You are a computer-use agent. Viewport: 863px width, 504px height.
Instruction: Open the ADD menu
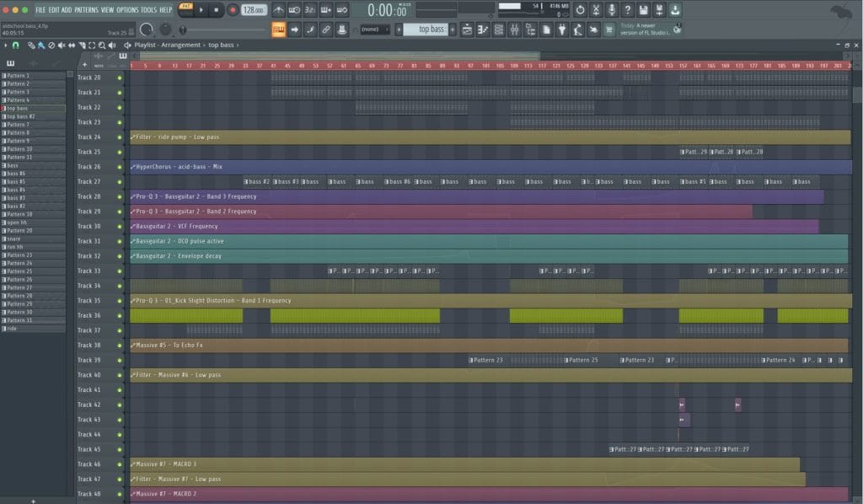click(67, 10)
